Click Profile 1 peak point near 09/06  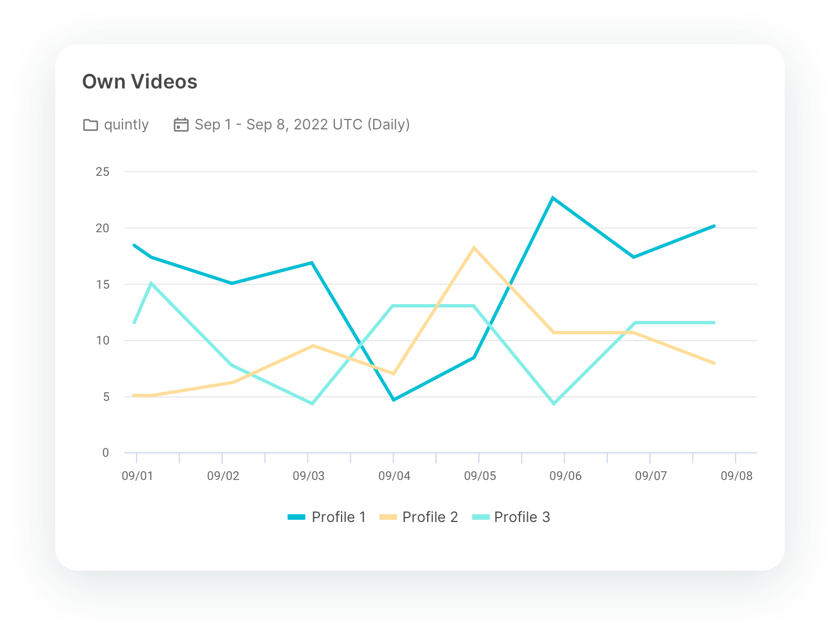pyautogui.click(x=553, y=197)
